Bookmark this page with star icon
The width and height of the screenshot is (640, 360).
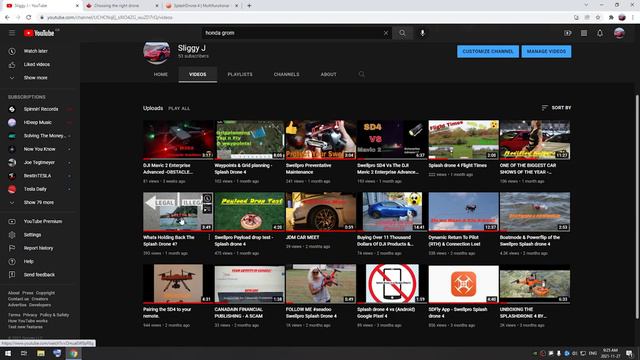coord(598,17)
